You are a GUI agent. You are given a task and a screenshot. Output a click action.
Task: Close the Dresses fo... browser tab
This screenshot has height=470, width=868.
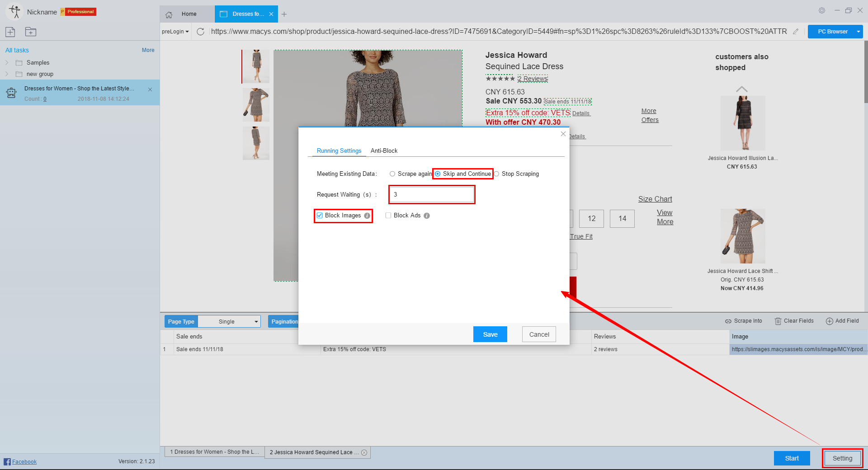(x=271, y=14)
